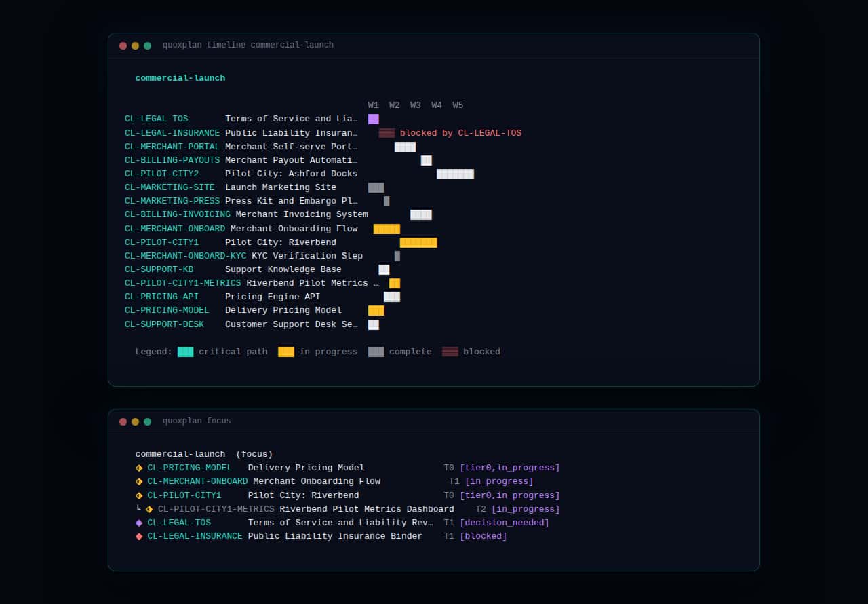
Task: Click the [in_progress] tag on CL-MERCHANT-ONBOARD
Action: pos(499,481)
